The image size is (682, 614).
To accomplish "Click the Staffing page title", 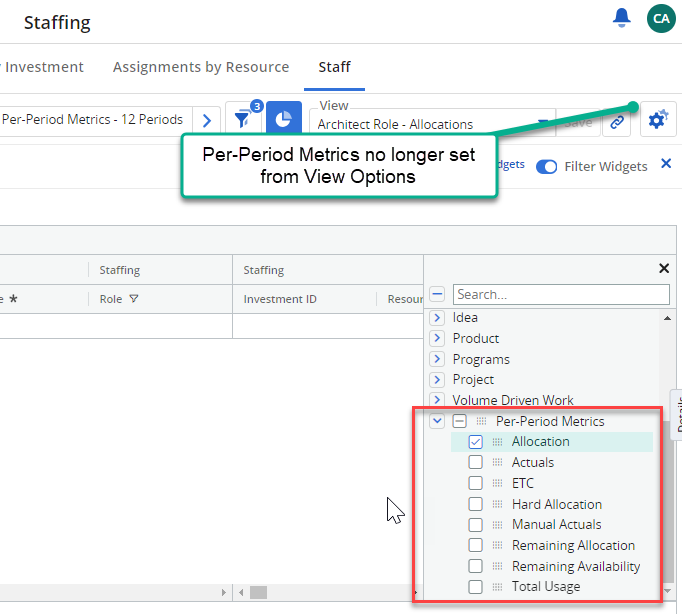I will (x=57, y=23).
